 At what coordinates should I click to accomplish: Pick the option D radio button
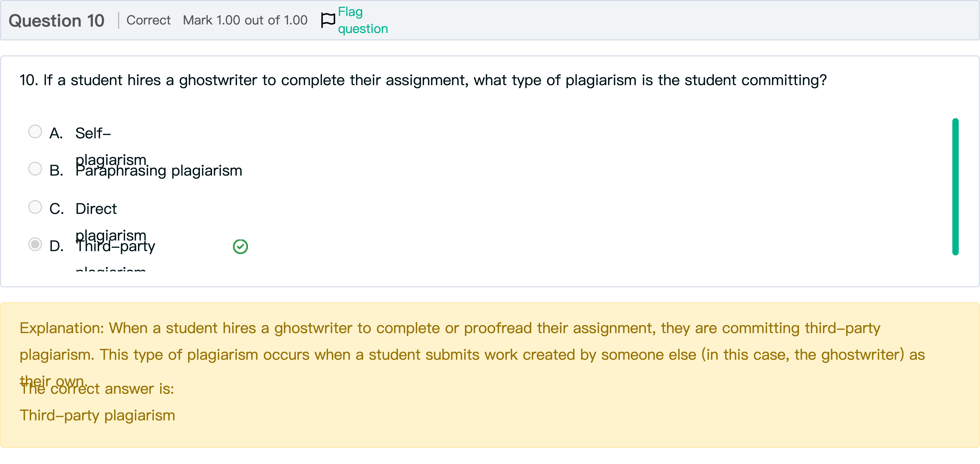(x=35, y=244)
